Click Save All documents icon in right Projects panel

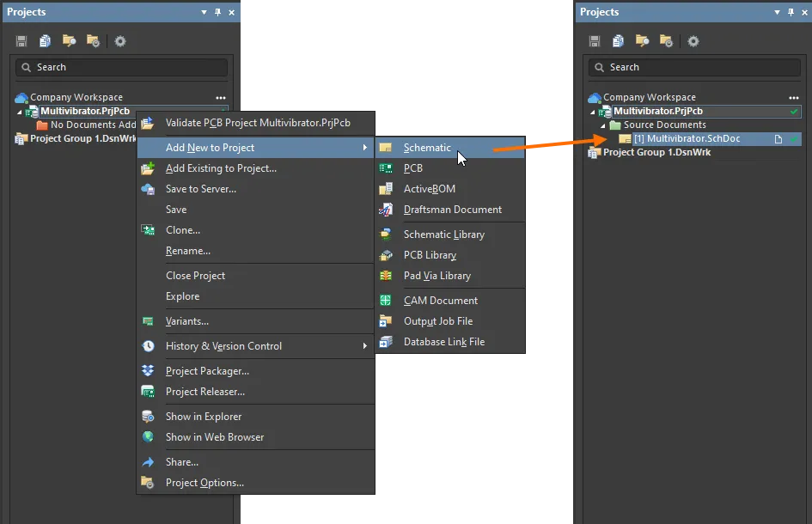[619, 41]
